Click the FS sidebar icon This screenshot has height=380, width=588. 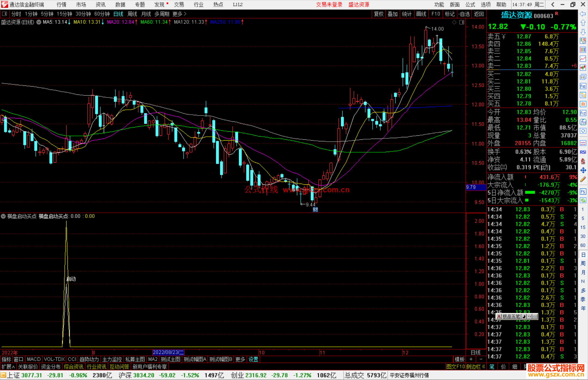(583, 191)
